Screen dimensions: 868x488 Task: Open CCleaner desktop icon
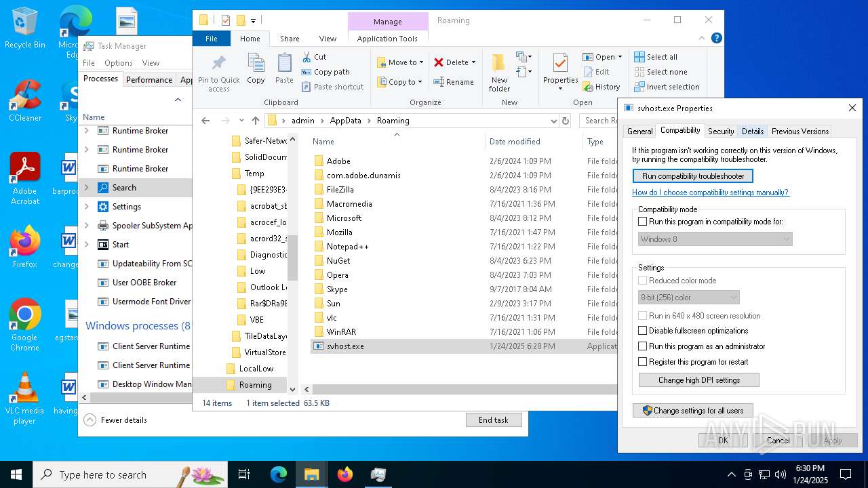coord(25,100)
